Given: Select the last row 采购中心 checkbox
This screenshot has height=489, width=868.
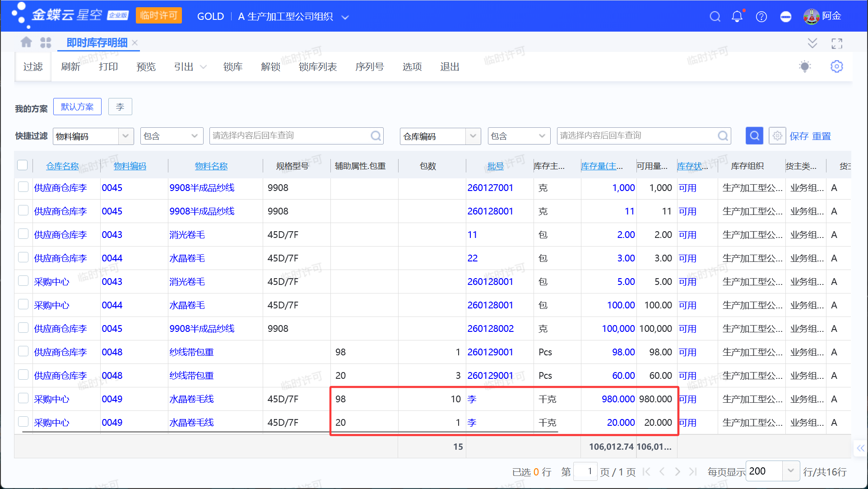Looking at the screenshot, I should [x=23, y=422].
